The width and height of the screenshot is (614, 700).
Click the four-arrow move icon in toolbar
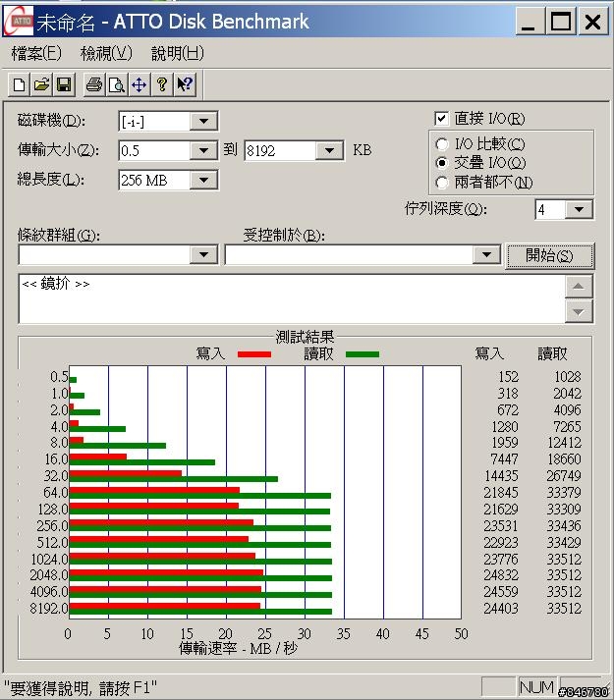140,84
